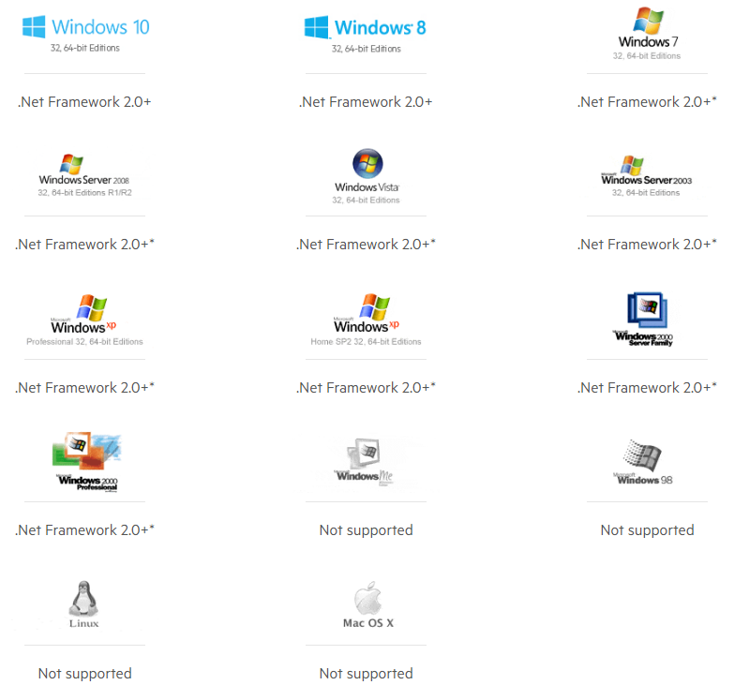Click 'Not supported' under Mac OS X
This screenshot has height=700, width=734.
367,674
